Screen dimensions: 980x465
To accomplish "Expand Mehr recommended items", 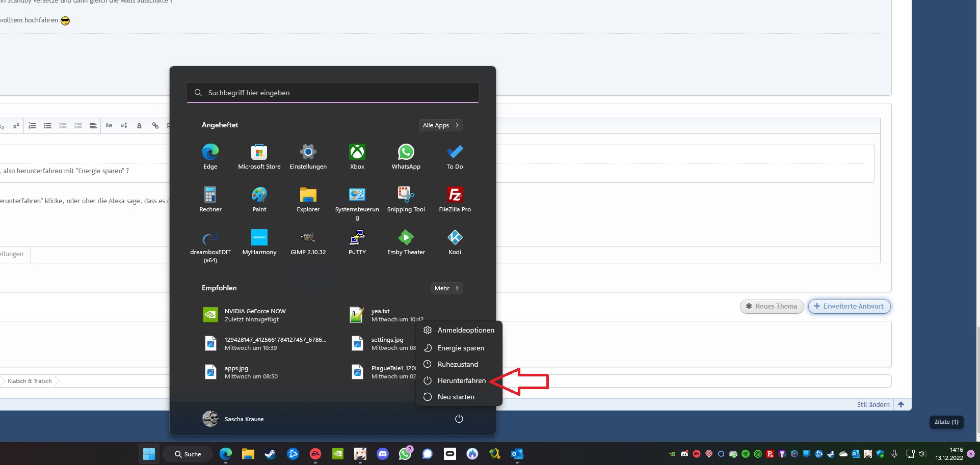I will [x=446, y=288].
